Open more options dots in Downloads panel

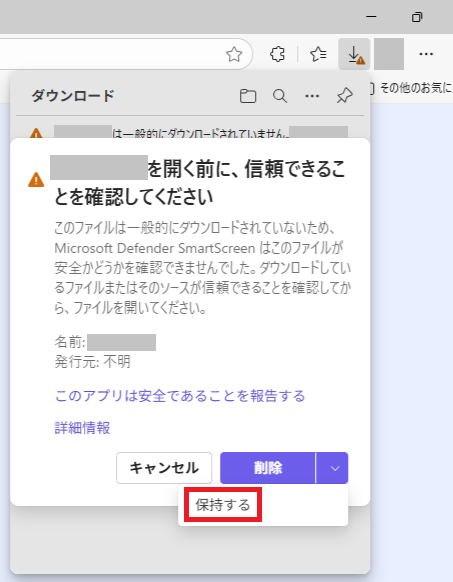[312, 96]
